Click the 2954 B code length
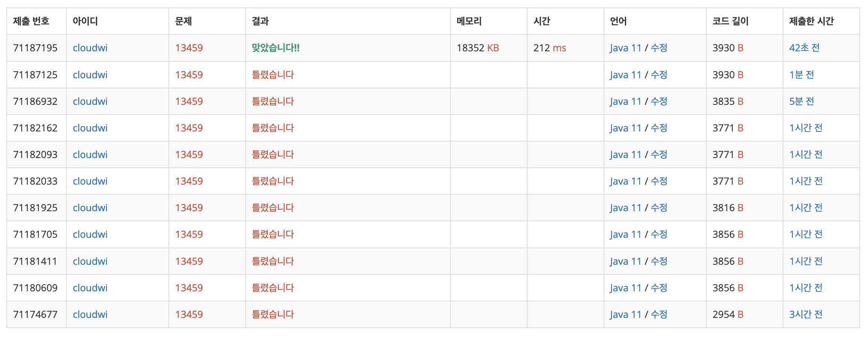The height and width of the screenshot is (337, 868). pyautogui.click(x=728, y=315)
